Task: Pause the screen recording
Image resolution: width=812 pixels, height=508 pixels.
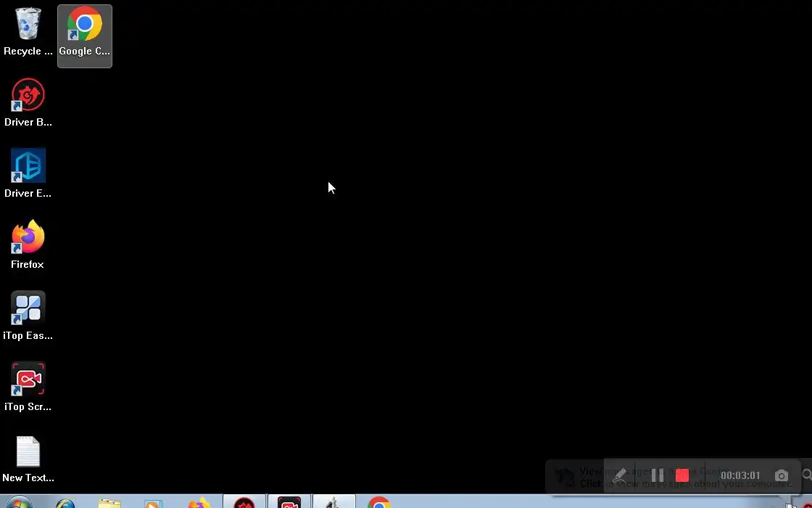Action: 657,475
